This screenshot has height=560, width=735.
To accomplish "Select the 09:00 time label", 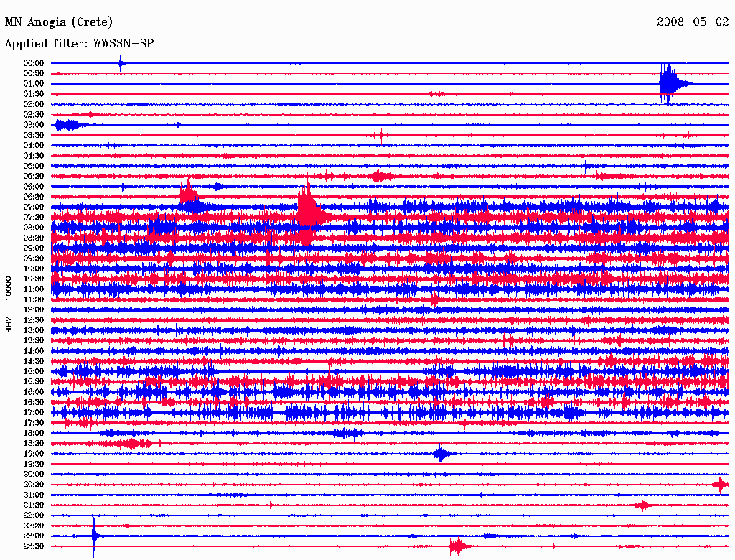I will point(34,248).
